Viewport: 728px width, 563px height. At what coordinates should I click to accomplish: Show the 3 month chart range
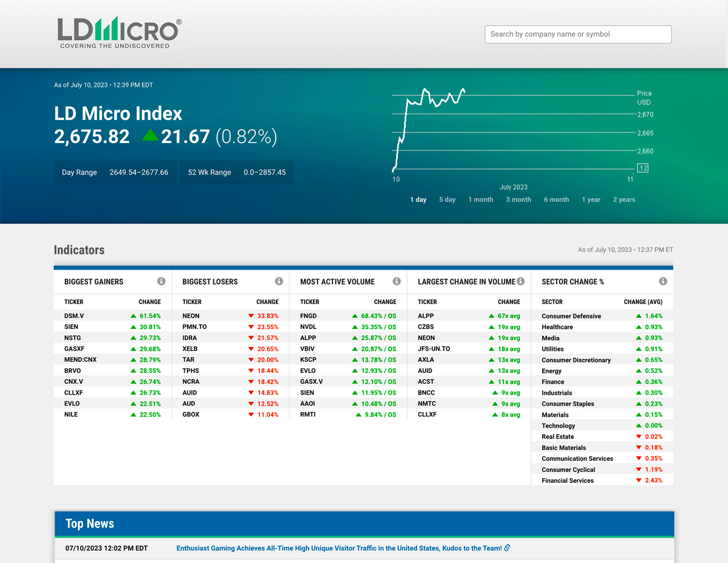(x=518, y=200)
